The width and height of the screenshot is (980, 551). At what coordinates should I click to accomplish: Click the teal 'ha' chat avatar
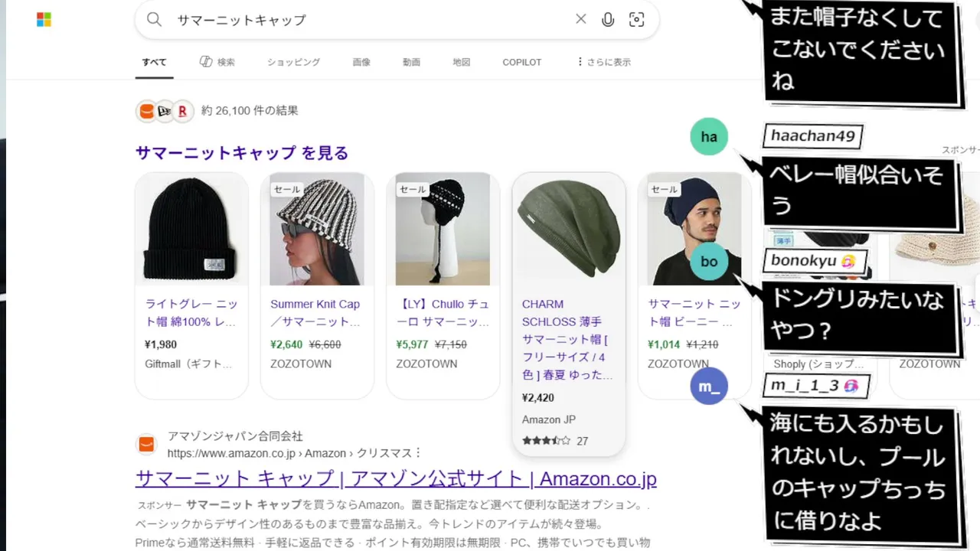click(709, 137)
